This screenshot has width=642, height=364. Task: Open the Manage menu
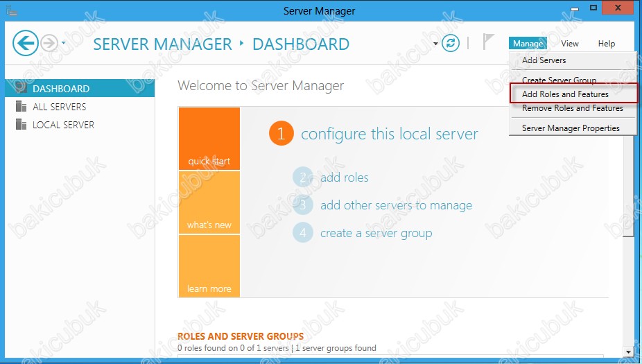click(x=528, y=44)
